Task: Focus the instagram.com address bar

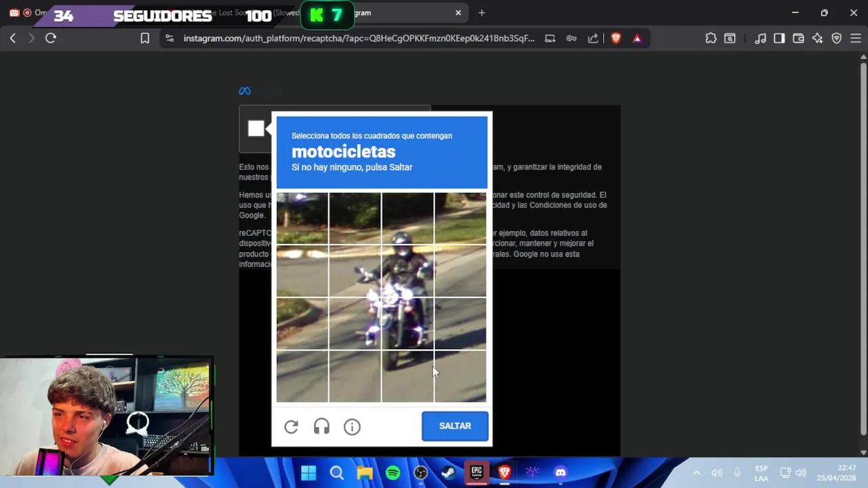Action: [x=359, y=39]
